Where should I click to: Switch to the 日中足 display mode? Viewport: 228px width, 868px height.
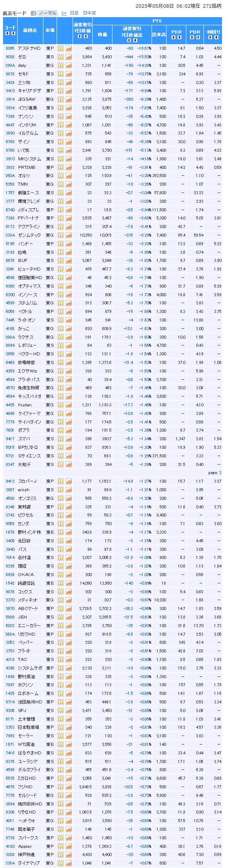tap(89, 13)
